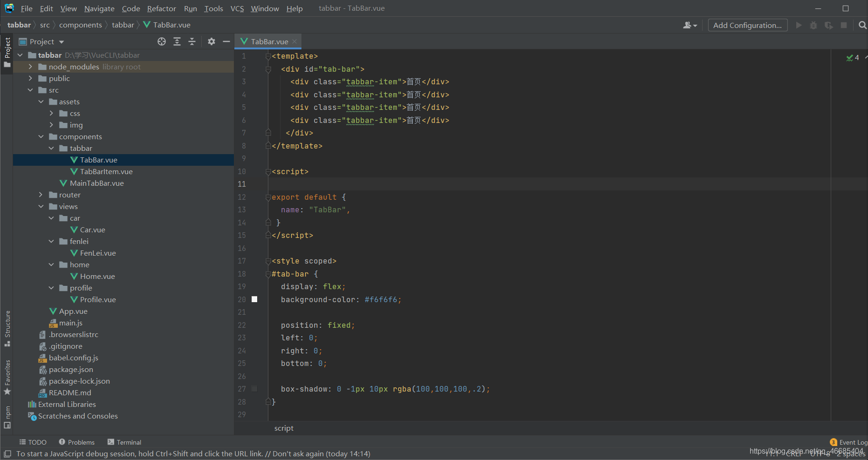Click the script breadcrumb below editor

click(x=284, y=428)
